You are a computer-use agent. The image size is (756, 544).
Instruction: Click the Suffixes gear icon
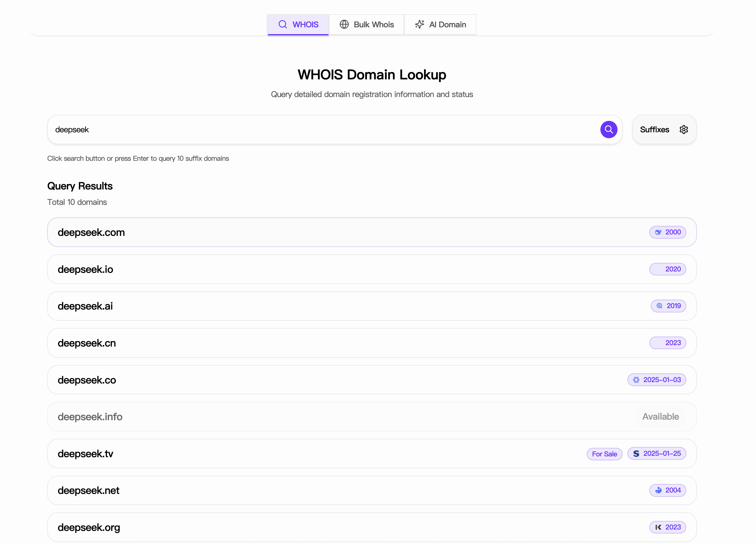(684, 129)
